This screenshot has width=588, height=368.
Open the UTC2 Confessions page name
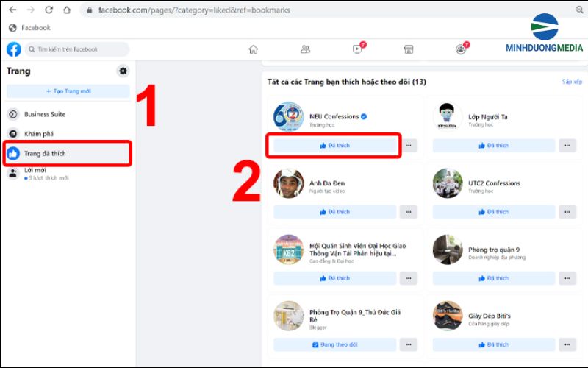[494, 183]
